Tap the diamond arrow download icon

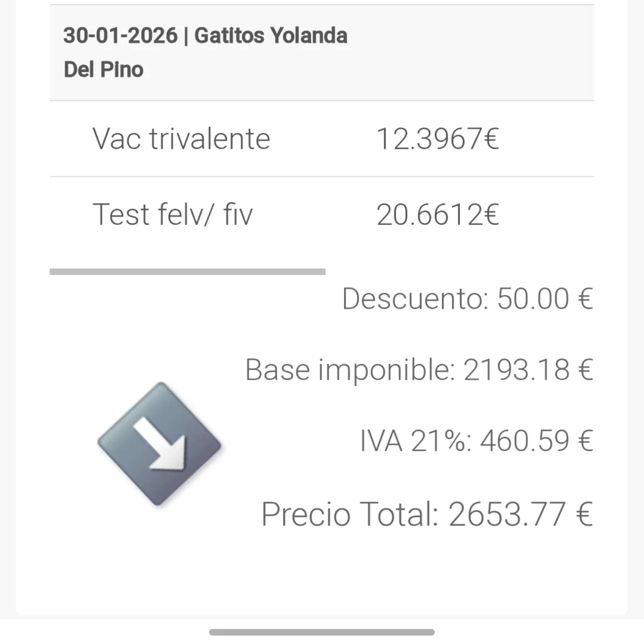click(159, 444)
